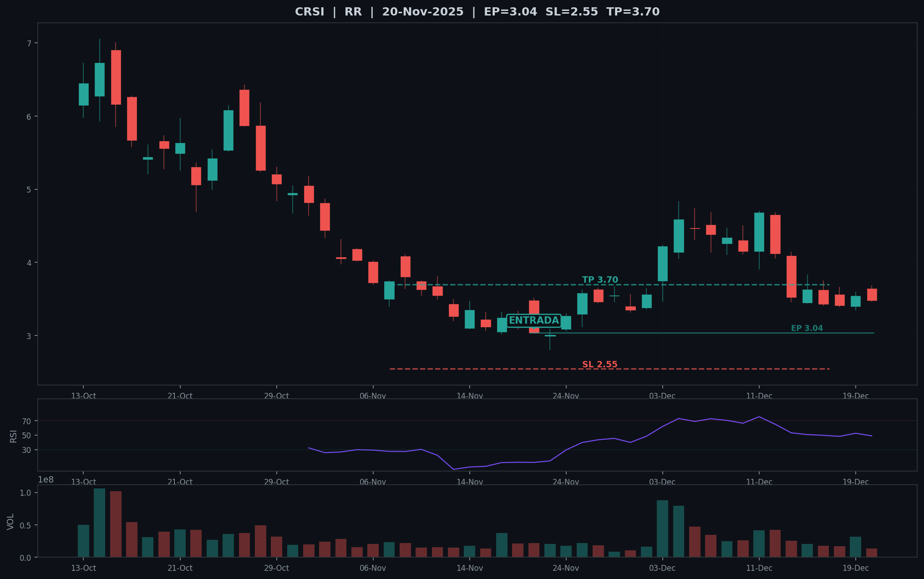
Task: Click the ENTRADA entry label box
Action: 533,320
